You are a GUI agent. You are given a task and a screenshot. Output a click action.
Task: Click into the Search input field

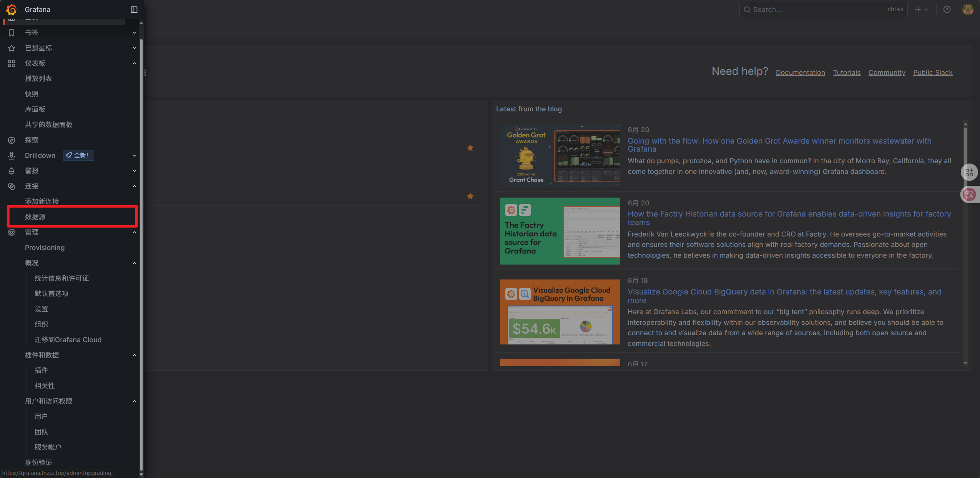(x=823, y=10)
